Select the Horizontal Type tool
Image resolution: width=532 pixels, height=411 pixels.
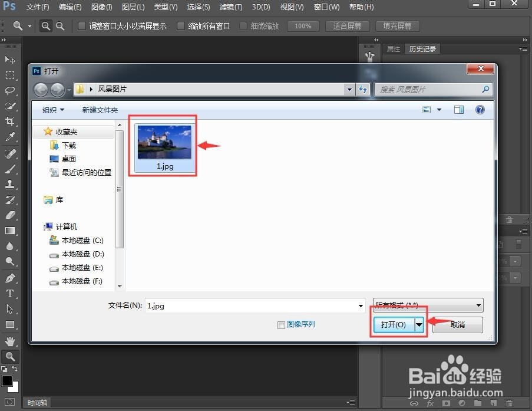(10, 294)
